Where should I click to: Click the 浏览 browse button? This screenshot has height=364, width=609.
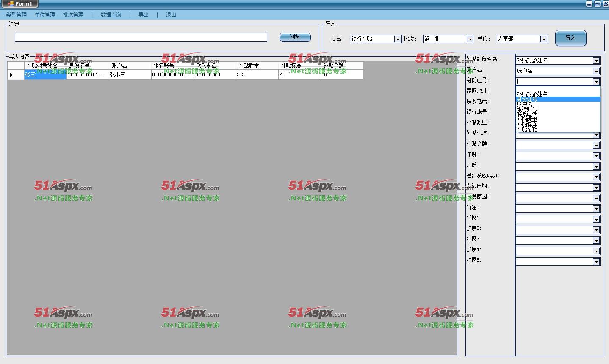click(295, 37)
